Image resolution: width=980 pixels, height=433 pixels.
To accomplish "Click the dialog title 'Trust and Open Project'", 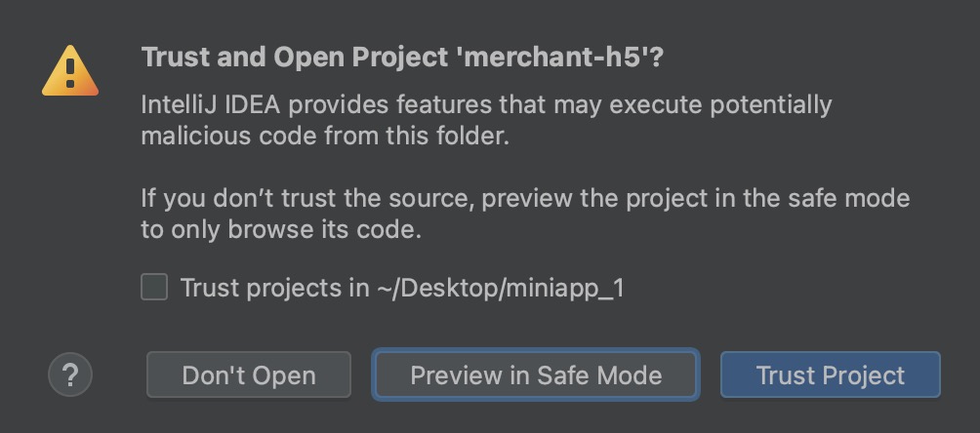I will pos(293,57).
